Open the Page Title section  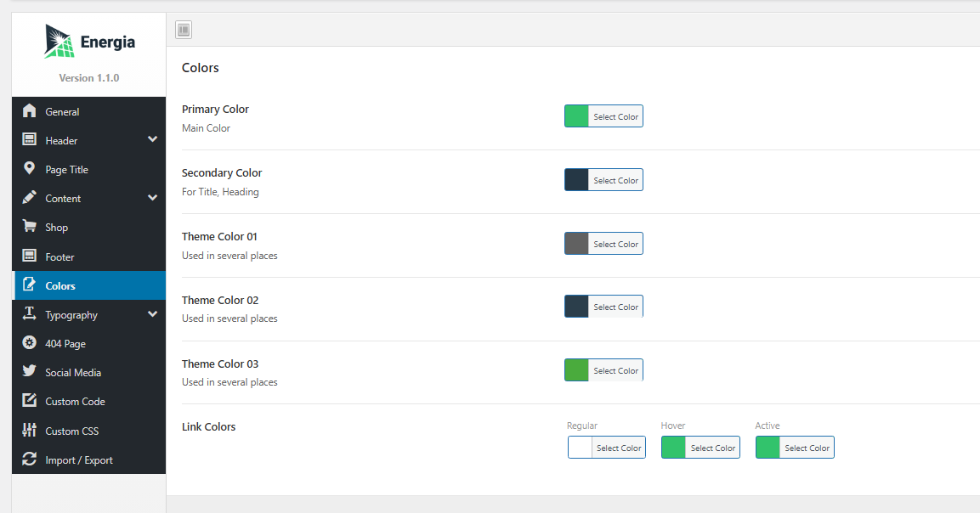tap(88, 169)
